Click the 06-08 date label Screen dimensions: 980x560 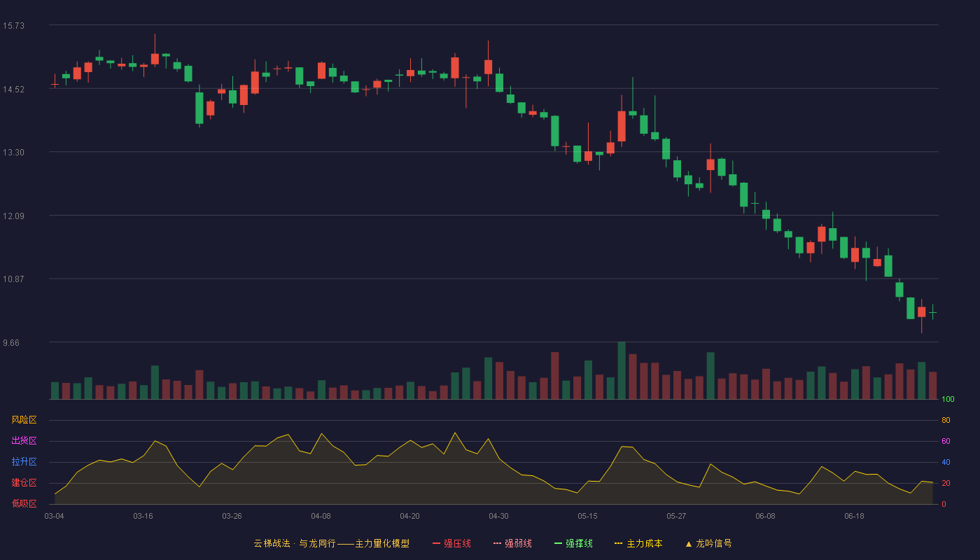coord(765,516)
